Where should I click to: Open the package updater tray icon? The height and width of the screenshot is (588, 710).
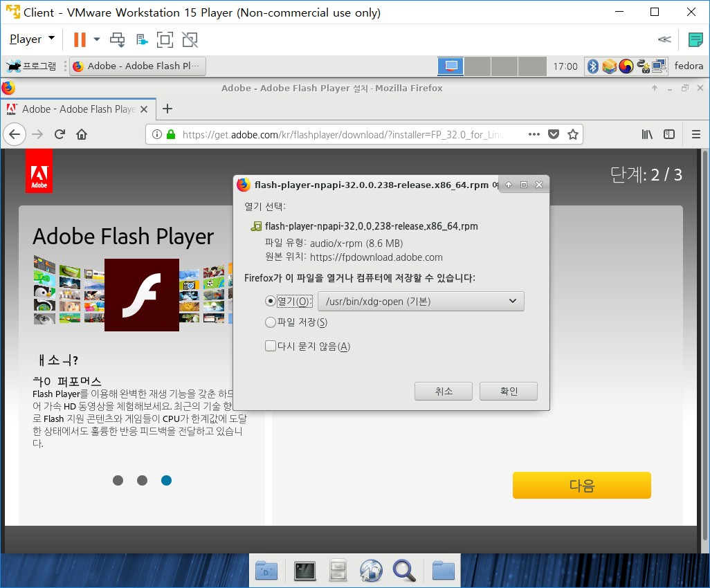coord(610,66)
